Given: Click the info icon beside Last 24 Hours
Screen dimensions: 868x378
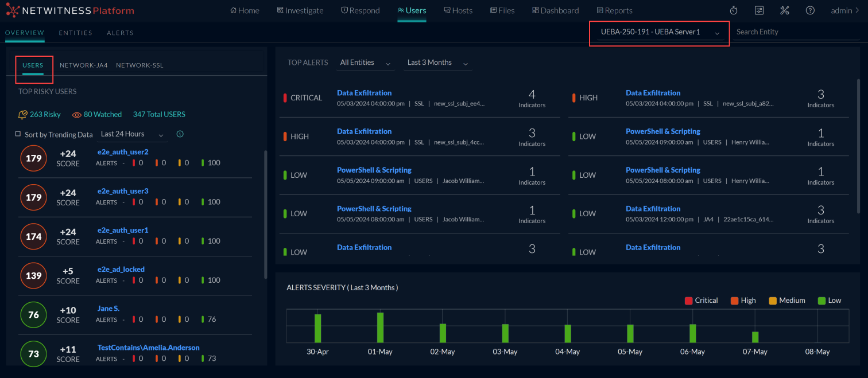Looking at the screenshot, I should [180, 134].
